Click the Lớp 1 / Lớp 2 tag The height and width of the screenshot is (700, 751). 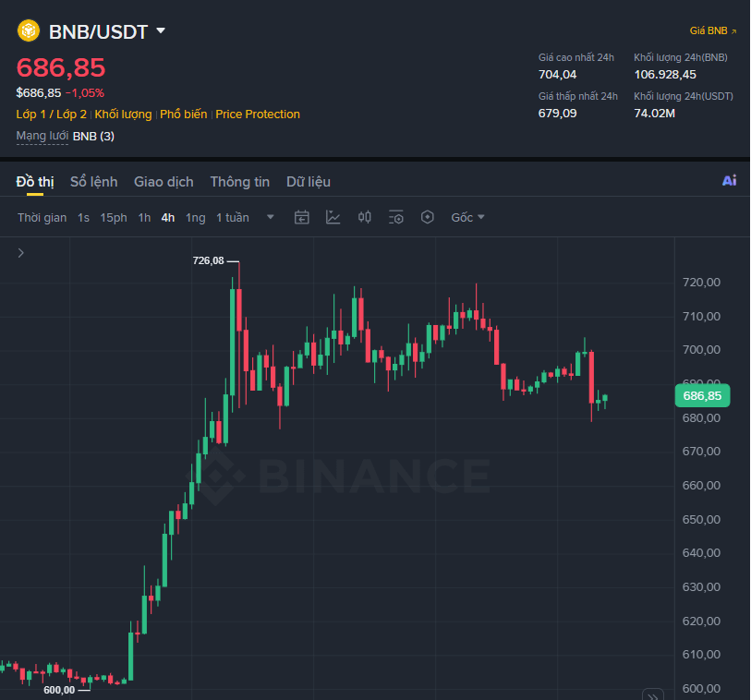(x=51, y=114)
